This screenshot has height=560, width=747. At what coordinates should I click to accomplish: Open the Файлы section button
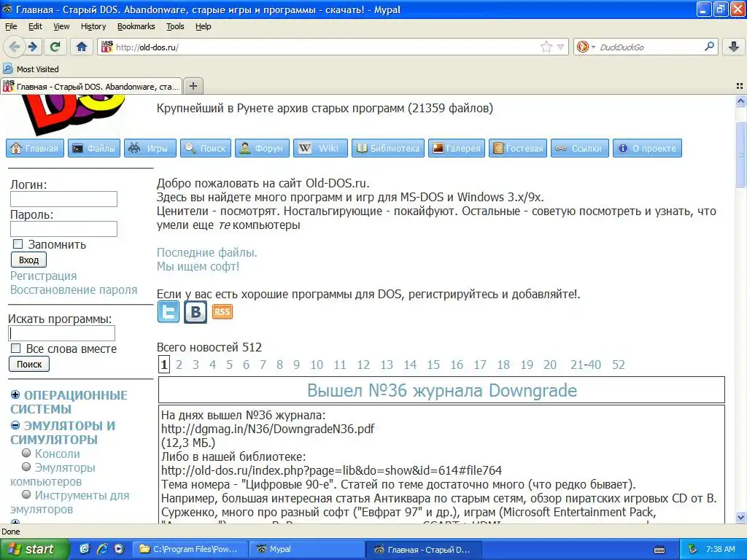94,148
